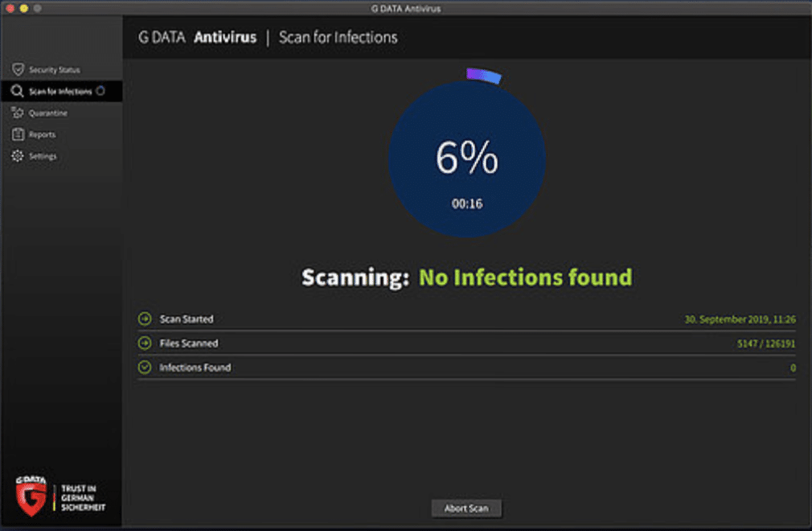This screenshot has height=531, width=812.
Task: Open Reports via its document icon
Action: (x=17, y=134)
